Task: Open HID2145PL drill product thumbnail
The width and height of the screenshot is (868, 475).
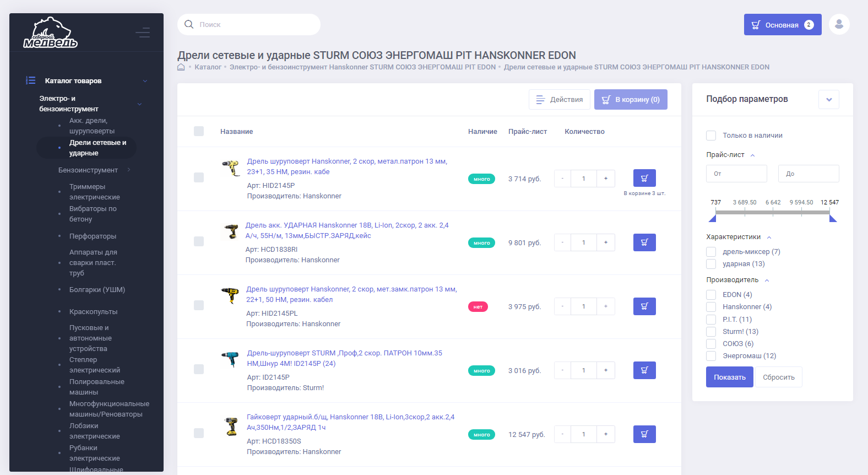Action: 230,295
